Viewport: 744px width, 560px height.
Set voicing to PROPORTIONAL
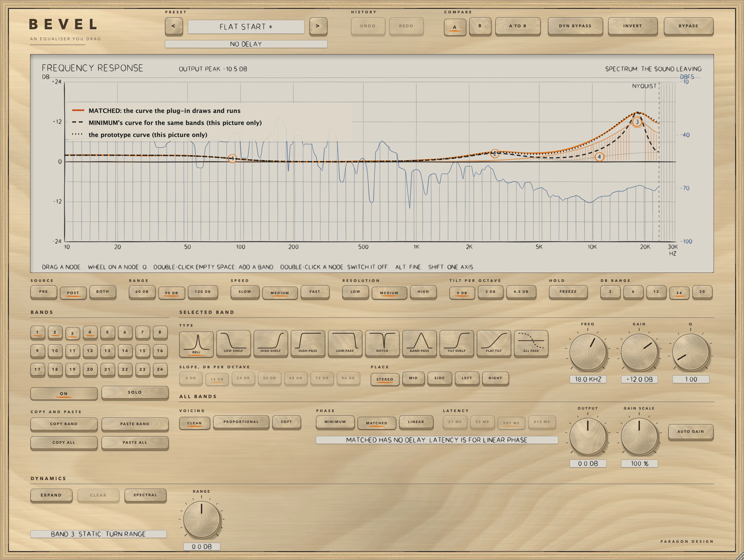pos(241,422)
